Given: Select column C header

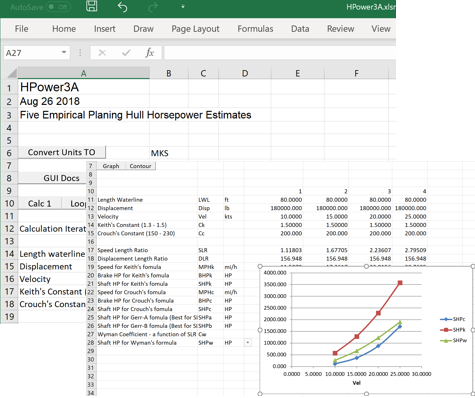Looking at the screenshot, I should pyautogui.click(x=203, y=73).
